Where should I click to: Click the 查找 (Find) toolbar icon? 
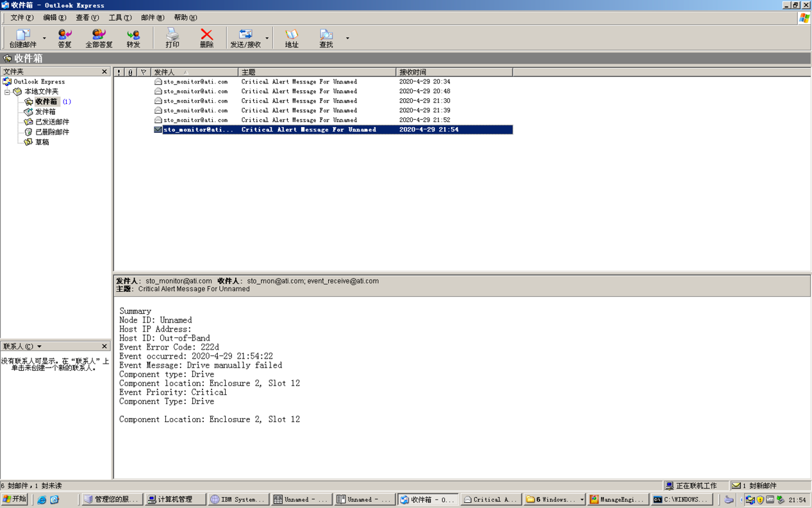[x=326, y=38]
